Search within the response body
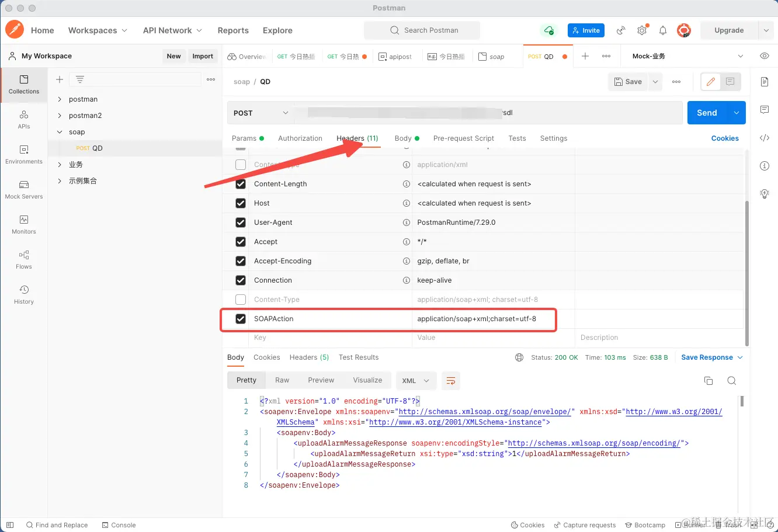Image resolution: width=778 pixels, height=532 pixels. coord(731,381)
